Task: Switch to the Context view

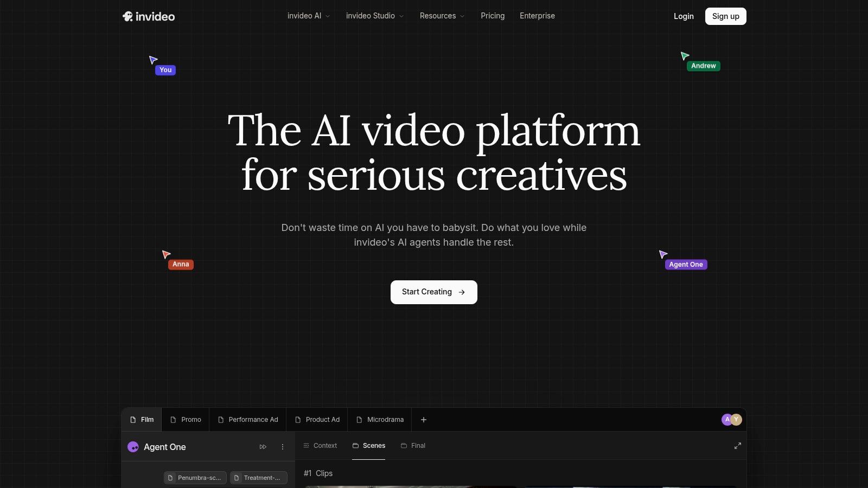Action: click(x=320, y=446)
